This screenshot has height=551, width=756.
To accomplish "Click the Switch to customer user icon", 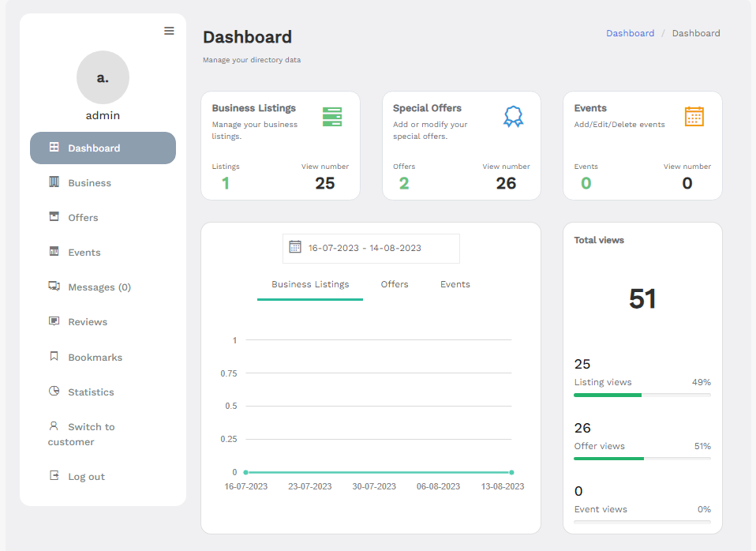I will (54, 425).
